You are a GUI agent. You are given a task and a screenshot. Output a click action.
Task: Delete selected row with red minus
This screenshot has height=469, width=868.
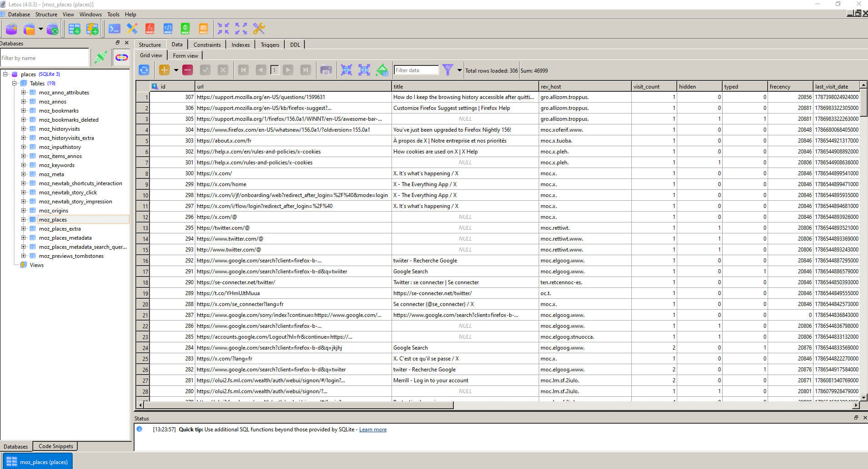coord(188,70)
